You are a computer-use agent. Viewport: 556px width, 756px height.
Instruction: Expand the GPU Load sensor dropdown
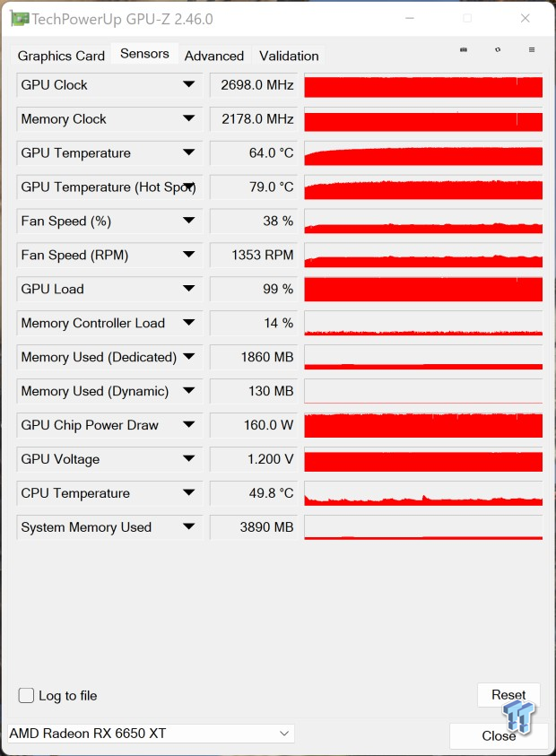coord(187,289)
